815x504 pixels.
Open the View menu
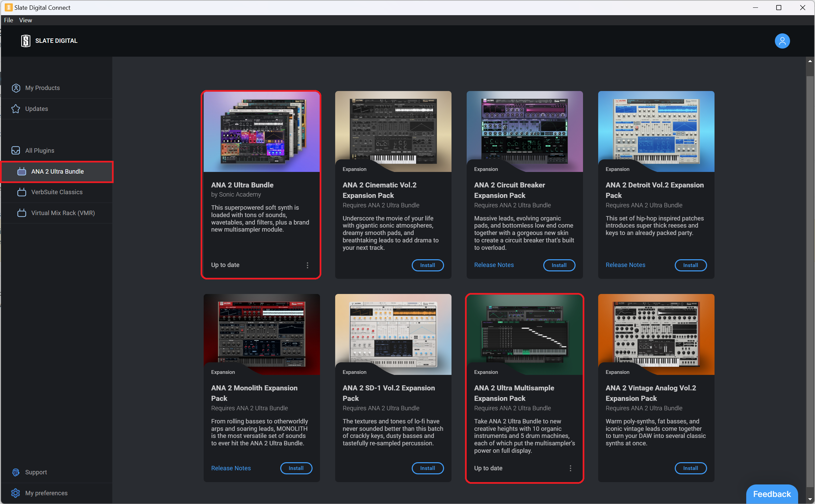26,20
